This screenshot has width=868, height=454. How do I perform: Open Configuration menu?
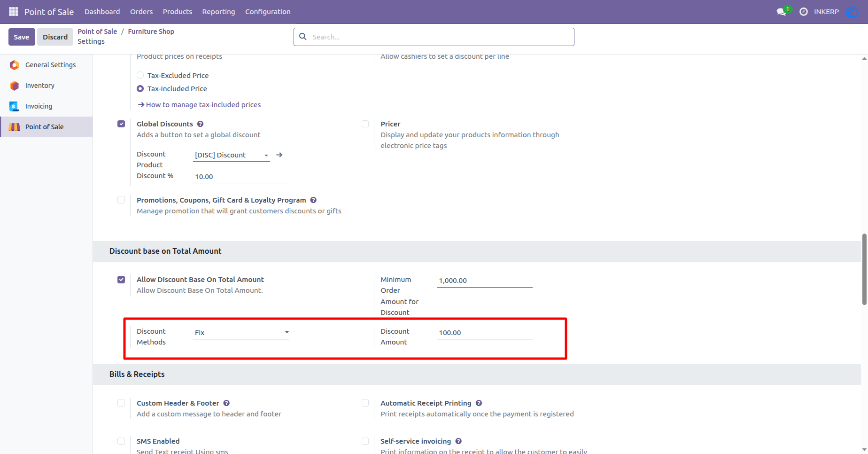(x=268, y=12)
